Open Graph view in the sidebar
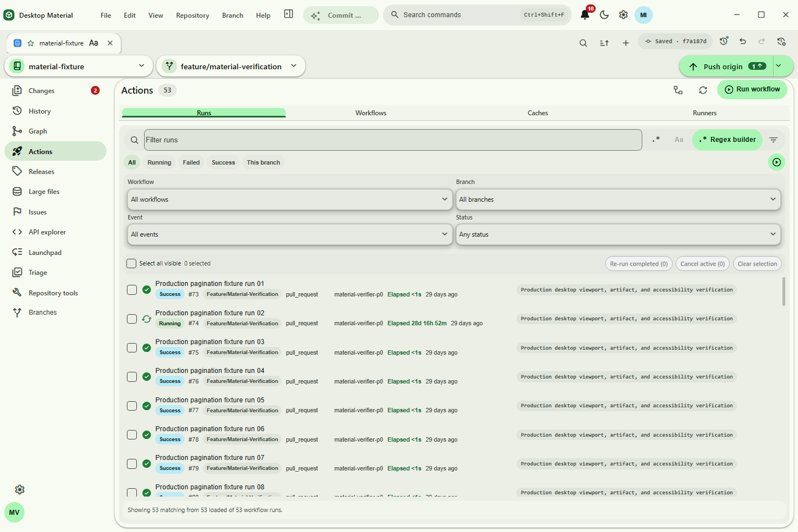798x532 pixels. tap(55, 131)
